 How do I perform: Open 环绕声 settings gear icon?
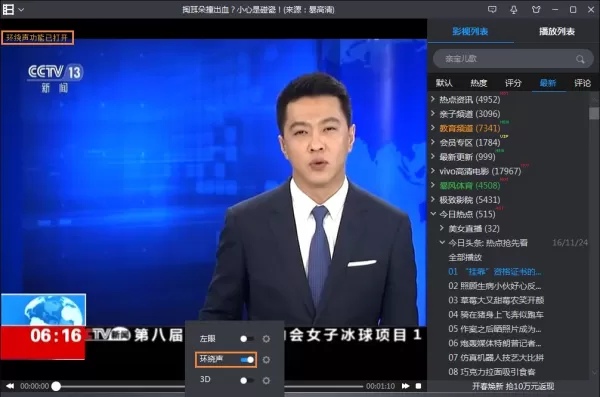[x=266, y=360]
